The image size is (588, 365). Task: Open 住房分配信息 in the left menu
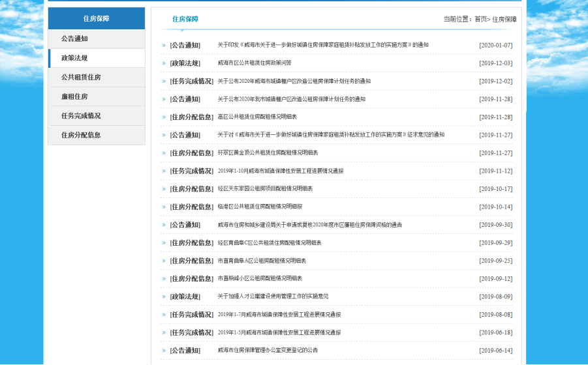(x=81, y=135)
